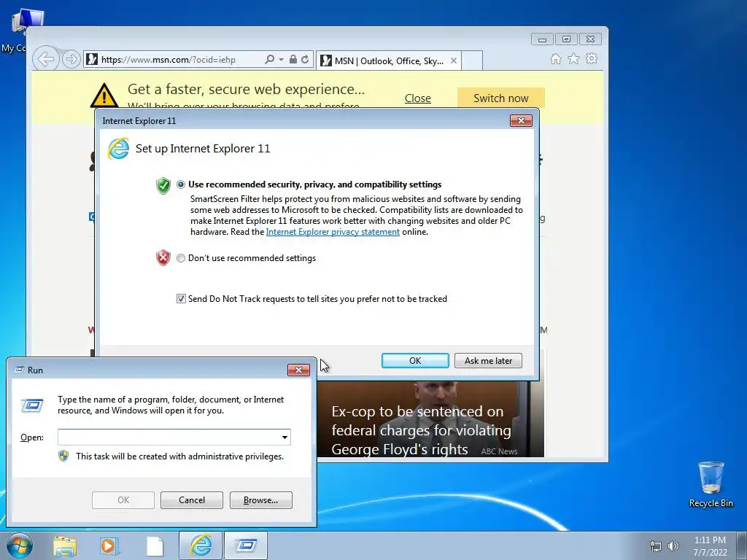Click the UAC shield icon in Run dialog

coord(63,456)
